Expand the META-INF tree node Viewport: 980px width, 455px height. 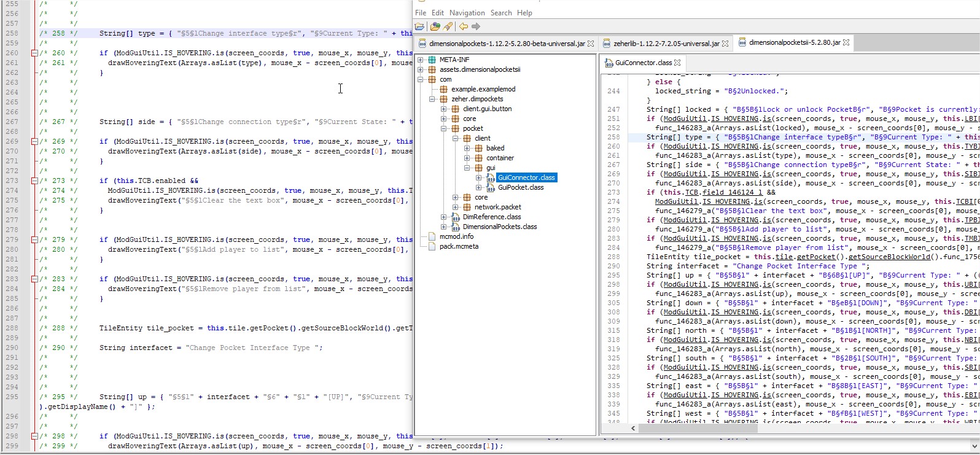[421, 60]
